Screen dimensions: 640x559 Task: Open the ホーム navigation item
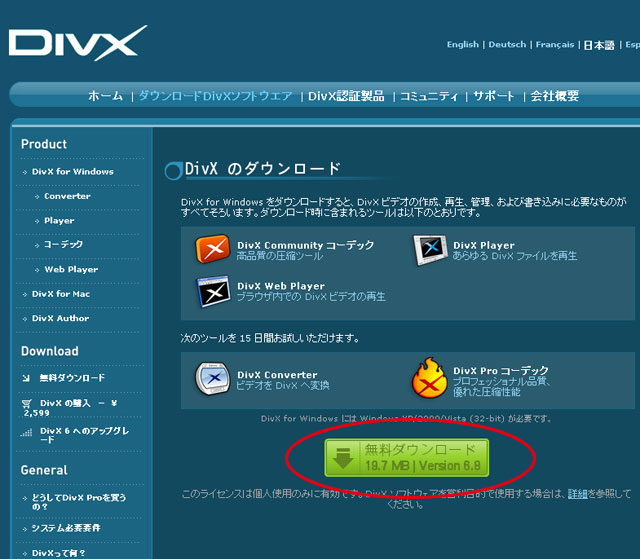tap(105, 96)
